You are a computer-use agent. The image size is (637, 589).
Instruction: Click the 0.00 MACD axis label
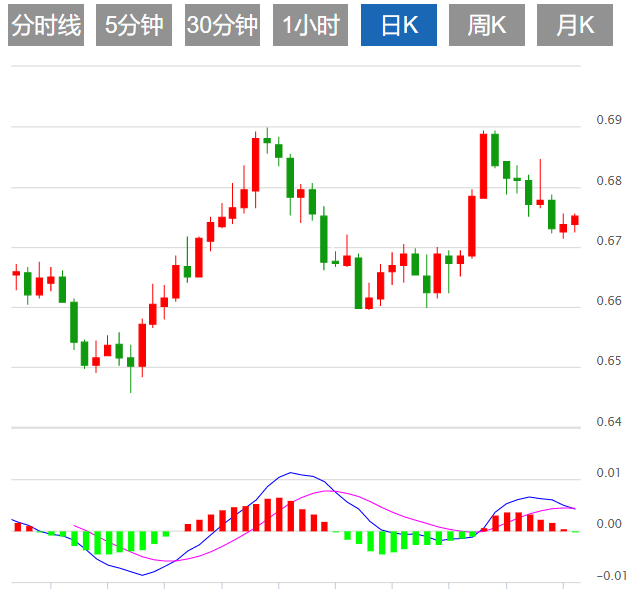tap(609, 524)
